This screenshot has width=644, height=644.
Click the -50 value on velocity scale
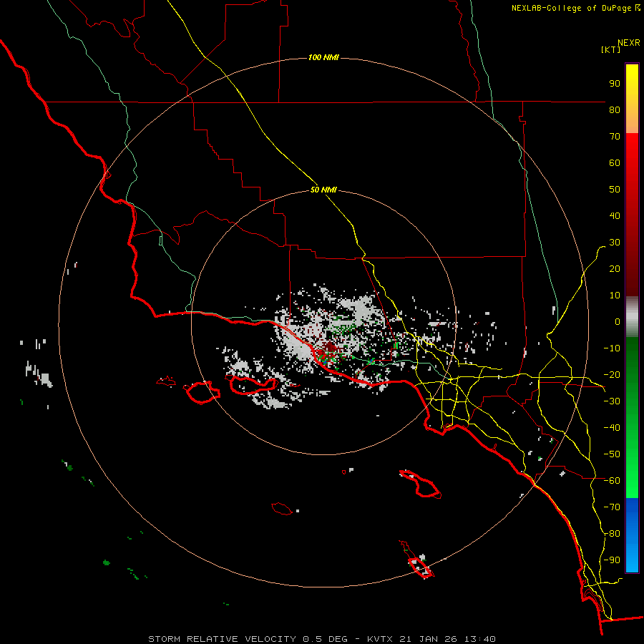[612, 454]
